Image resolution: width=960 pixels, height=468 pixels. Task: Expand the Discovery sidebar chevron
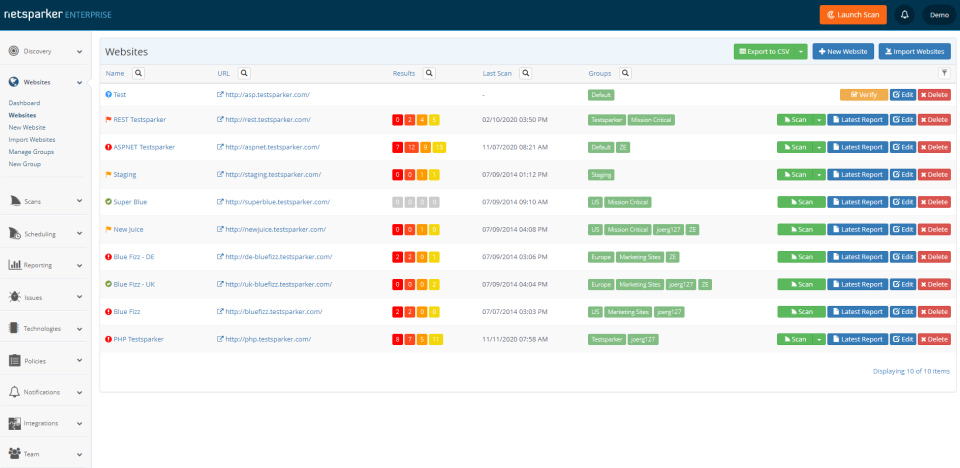[x=80, y=51]
